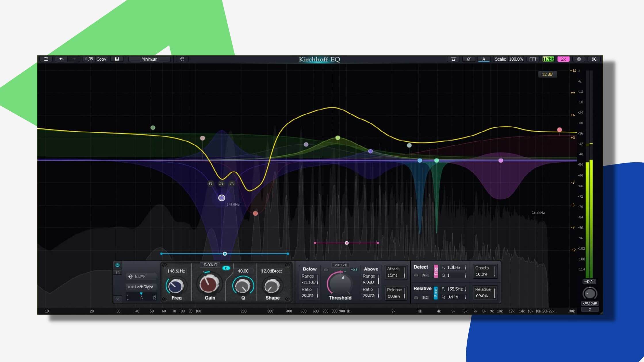The height and width of the screenshot is (362, 644).
Task: Open the 117bit precision selector
Action: tap(548, 59)
